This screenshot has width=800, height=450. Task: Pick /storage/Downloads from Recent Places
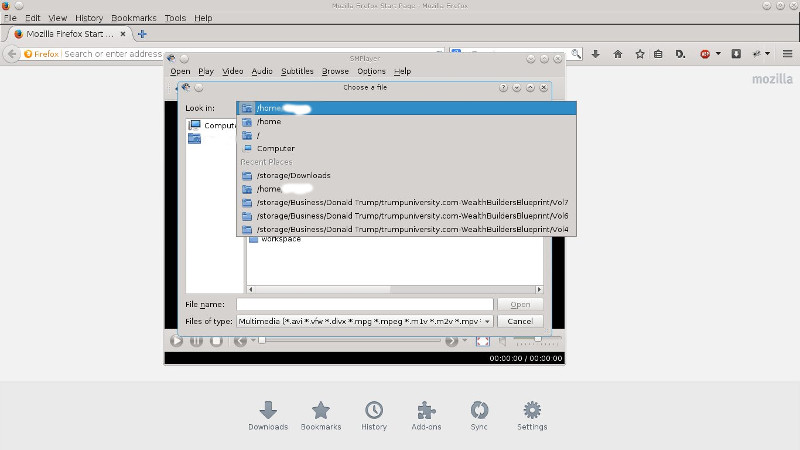click(406, 176)
